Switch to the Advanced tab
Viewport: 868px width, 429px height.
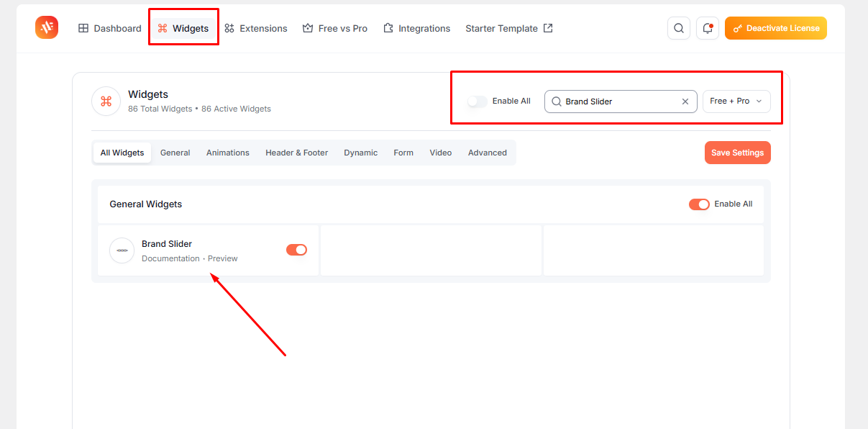pos(488,153)
